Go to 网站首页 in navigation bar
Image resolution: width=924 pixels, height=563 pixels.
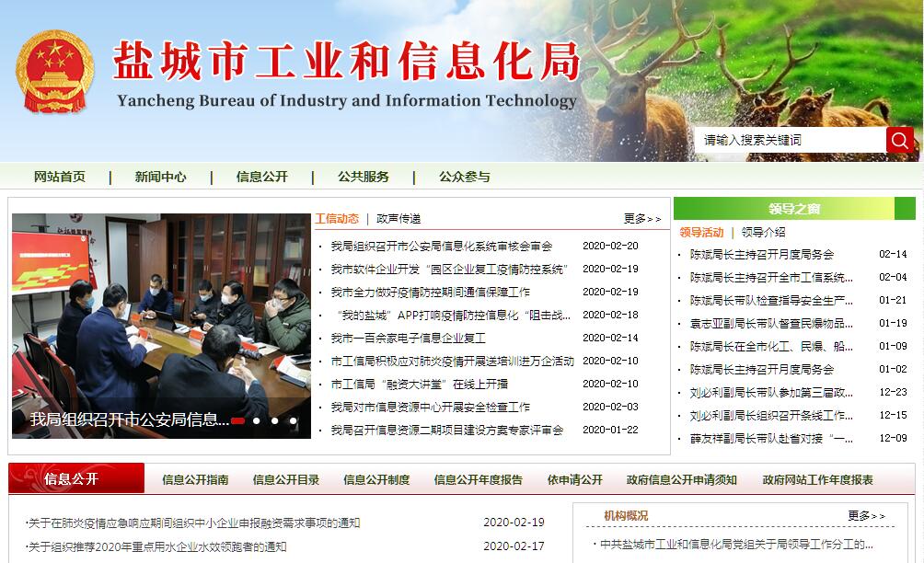tap(60, 177)
